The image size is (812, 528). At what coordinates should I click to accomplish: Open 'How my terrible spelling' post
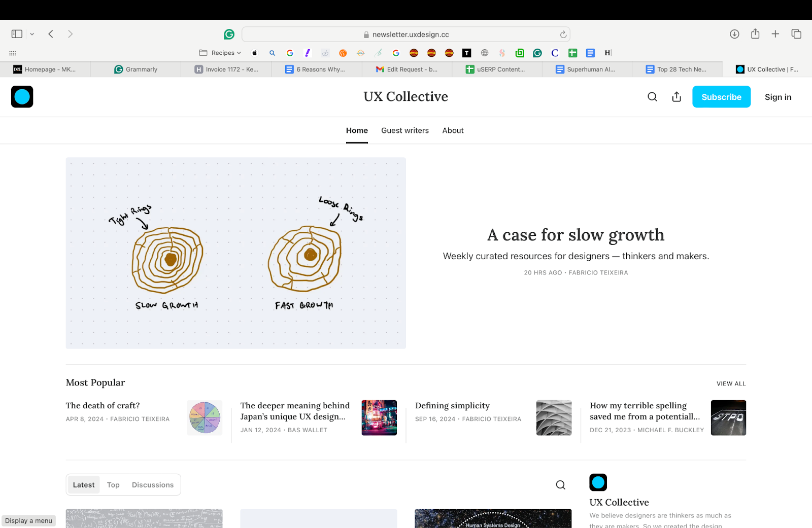coord(645,411)
